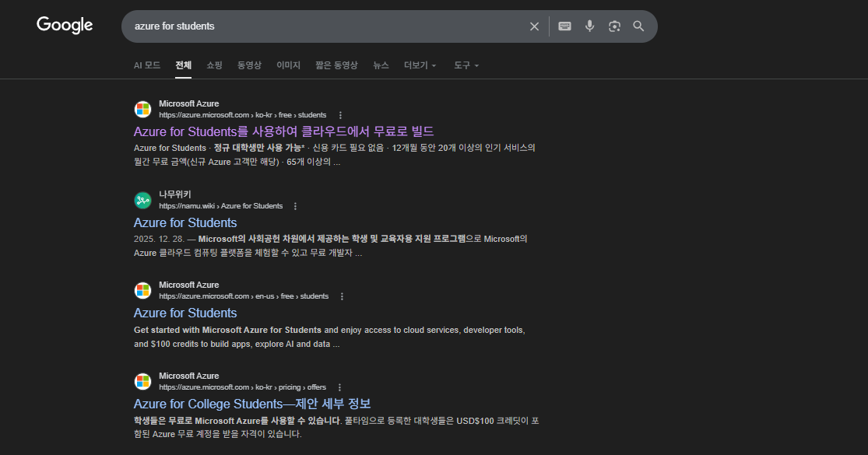Image resolution: width=868 pixels, height=455 pixels.
Task: Open options for ko-kr pricing offers result
Action: coord(339,387)
